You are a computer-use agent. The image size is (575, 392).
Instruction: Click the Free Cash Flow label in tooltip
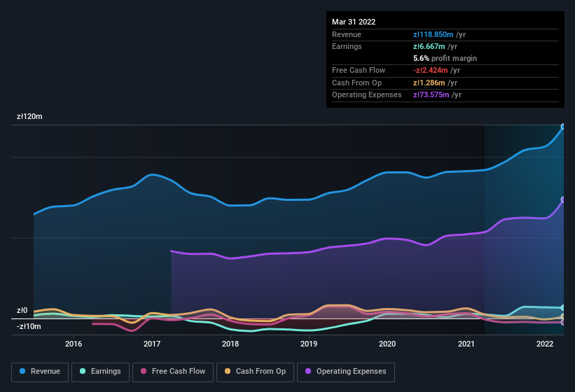click(359, 70)
